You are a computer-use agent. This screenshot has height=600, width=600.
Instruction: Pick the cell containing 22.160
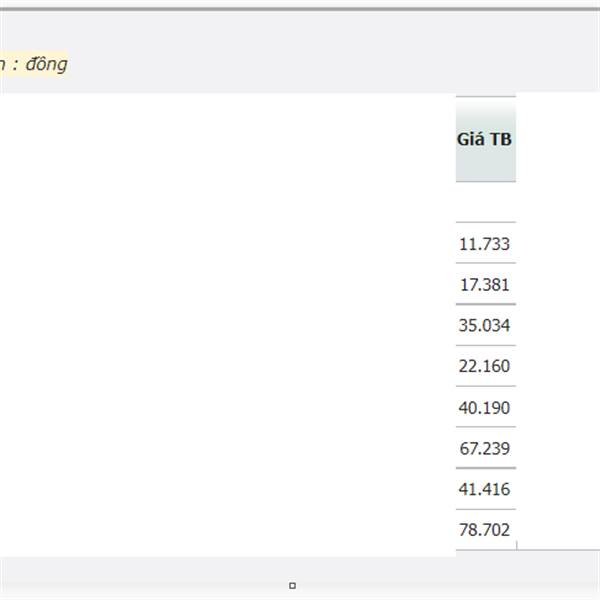pos(485,366)
